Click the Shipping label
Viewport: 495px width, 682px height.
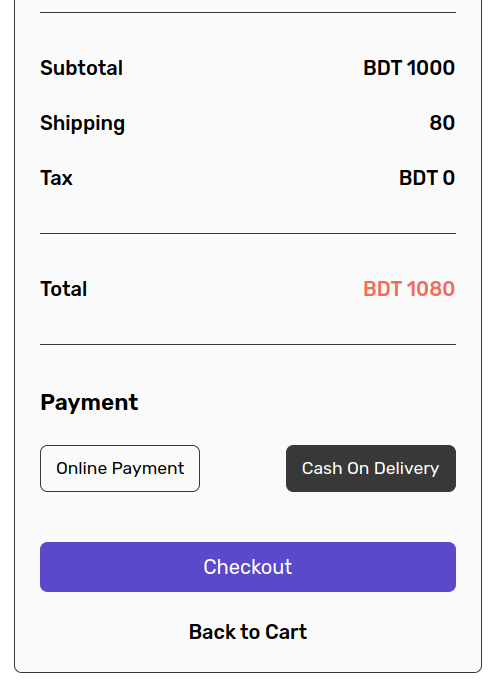click(x=83, y=124)
